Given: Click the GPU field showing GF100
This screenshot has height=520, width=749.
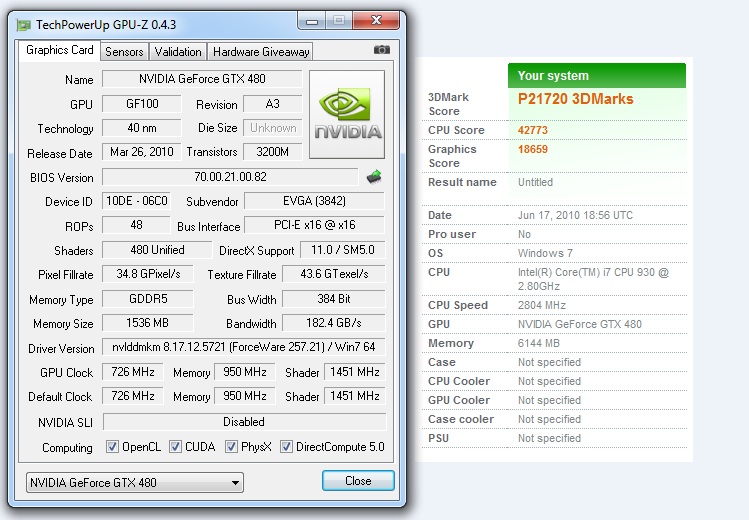Looking at the screenshot, I should click(x=142, y=104).
